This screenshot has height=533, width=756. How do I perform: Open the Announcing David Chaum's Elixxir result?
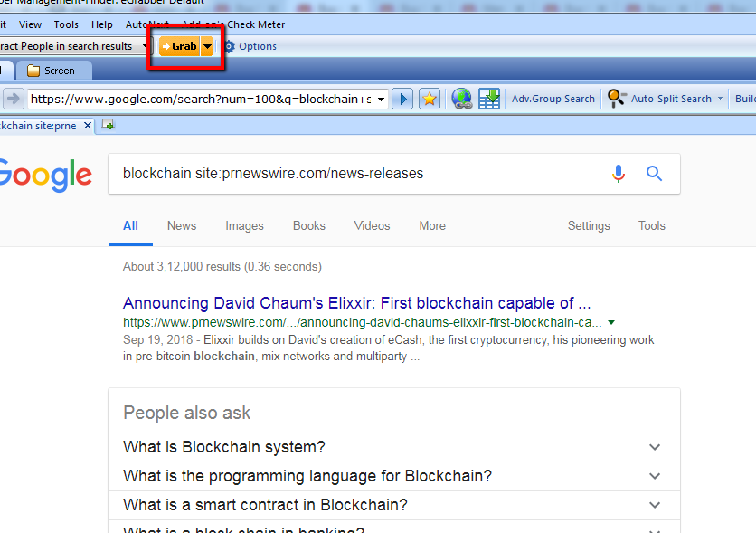pyautogui.click(x=357, y=303)
